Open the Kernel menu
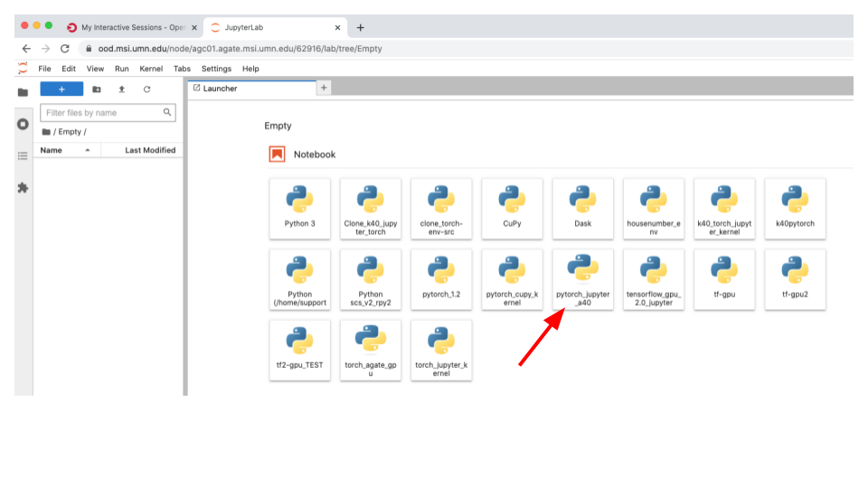This screenshot has height=488, width=868. (151, 69)
